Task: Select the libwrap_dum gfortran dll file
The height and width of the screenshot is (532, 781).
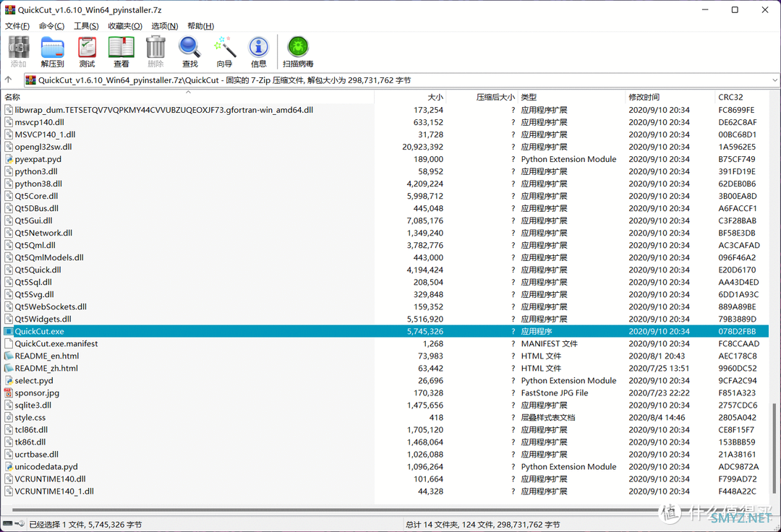Action: tap(164, 110)
